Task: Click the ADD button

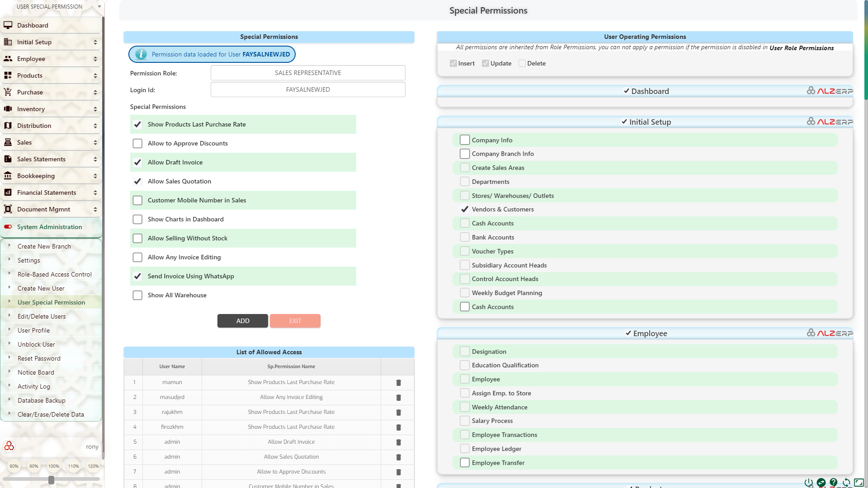Action: click(242, 321)
